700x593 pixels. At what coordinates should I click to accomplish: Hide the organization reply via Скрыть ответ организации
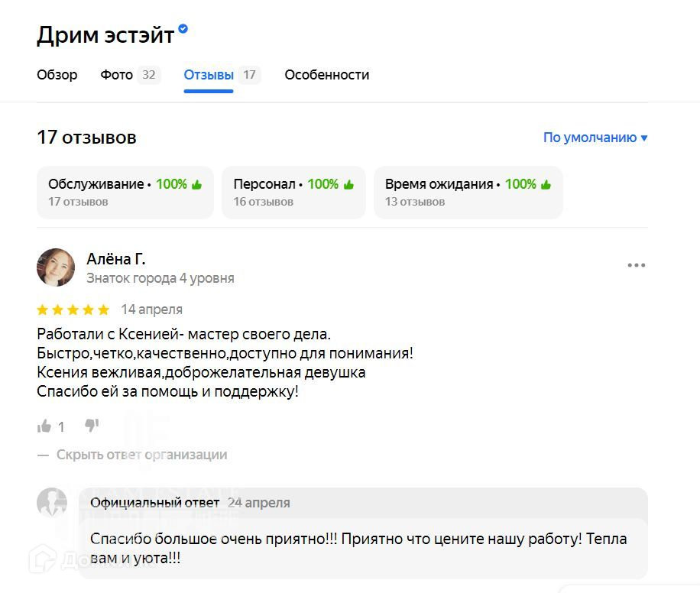(x=141, y=455)
